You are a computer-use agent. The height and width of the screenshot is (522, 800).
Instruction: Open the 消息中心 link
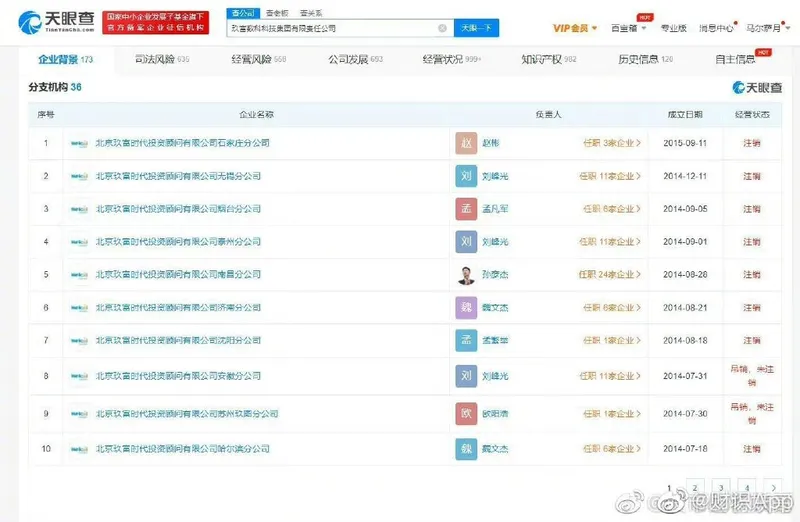point(716,28)
